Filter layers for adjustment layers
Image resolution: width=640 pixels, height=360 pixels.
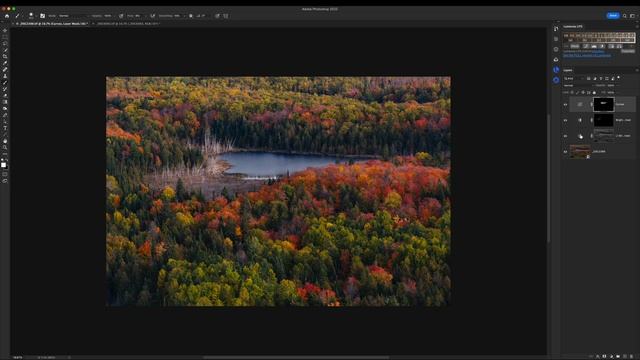tap(595, 78)
